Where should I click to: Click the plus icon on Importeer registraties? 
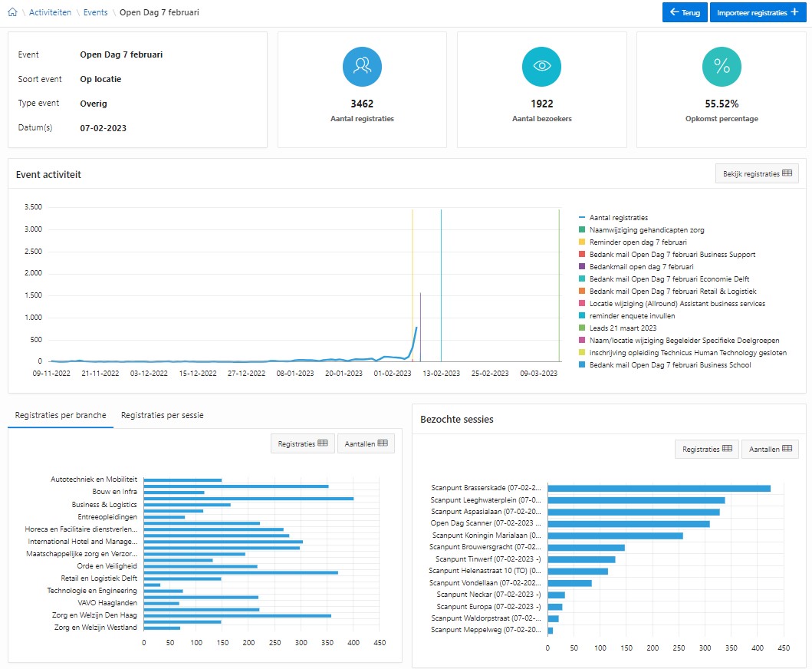point(794,12)
